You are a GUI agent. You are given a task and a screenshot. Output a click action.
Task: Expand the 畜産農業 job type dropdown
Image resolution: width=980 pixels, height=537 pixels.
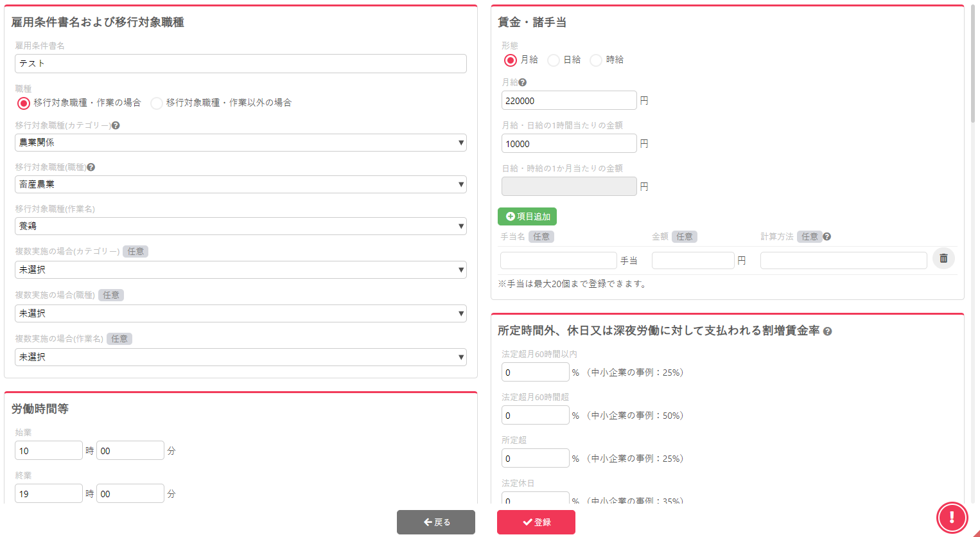240,184
